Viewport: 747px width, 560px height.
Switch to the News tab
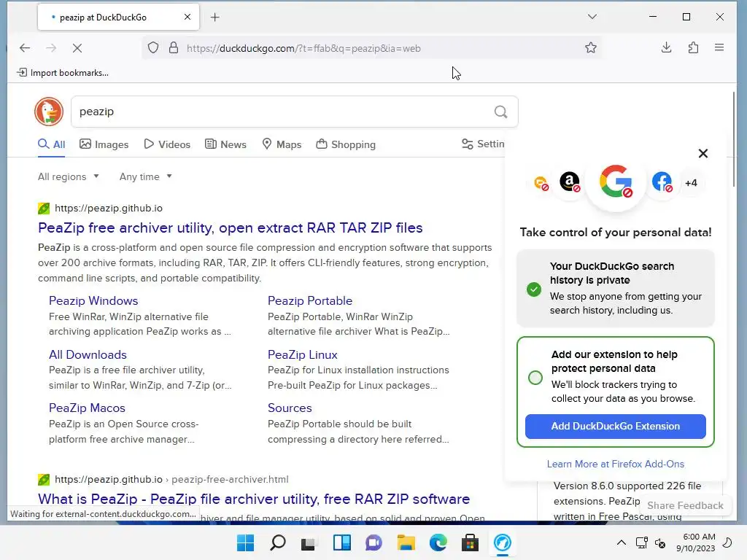[226, 144]
